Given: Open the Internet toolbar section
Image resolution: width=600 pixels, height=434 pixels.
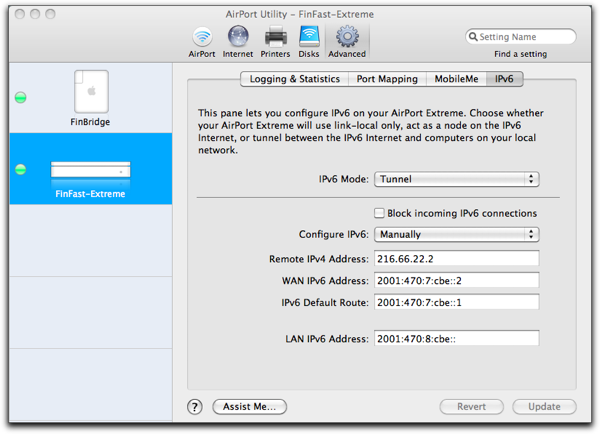Looking at the screenshot, I should [238, 42].
